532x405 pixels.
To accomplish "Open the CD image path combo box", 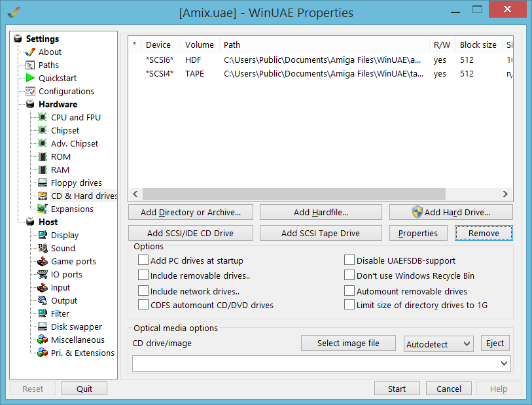I will tap(321, 364).
